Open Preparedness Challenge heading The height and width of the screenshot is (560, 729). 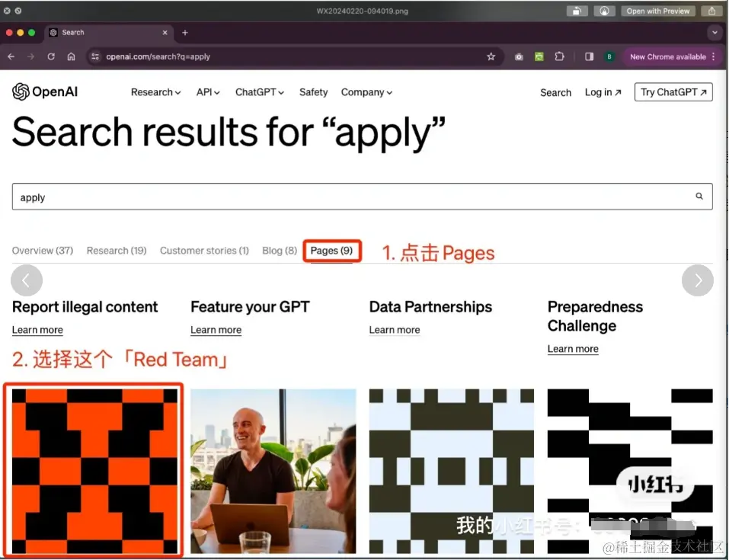tap(595, 316)
